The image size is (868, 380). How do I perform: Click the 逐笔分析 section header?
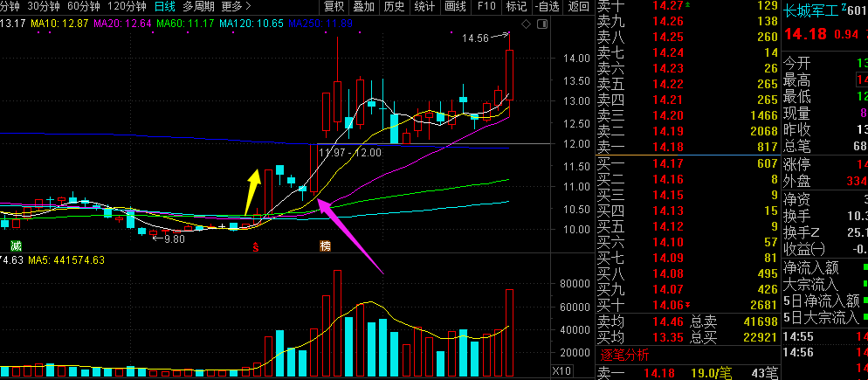(625, 355)
